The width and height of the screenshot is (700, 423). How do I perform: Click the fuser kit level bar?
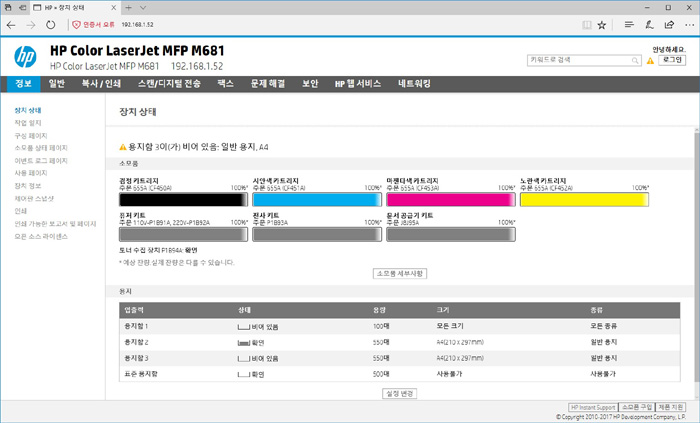point(183,235)
